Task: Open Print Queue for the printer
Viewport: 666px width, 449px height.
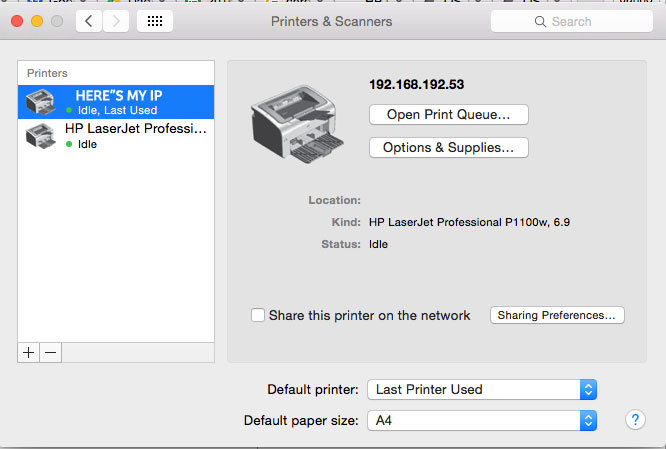Action: click(x=449, y=115)
